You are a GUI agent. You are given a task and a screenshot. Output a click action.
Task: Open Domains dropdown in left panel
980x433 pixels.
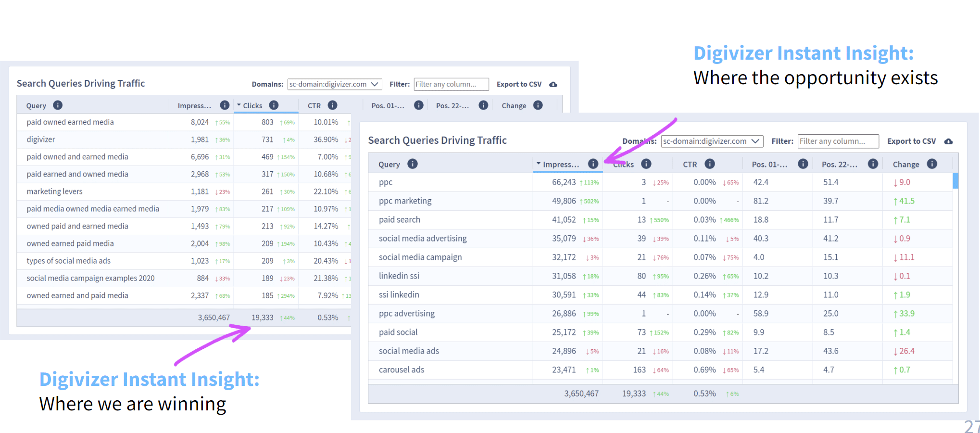pos(335,84)
